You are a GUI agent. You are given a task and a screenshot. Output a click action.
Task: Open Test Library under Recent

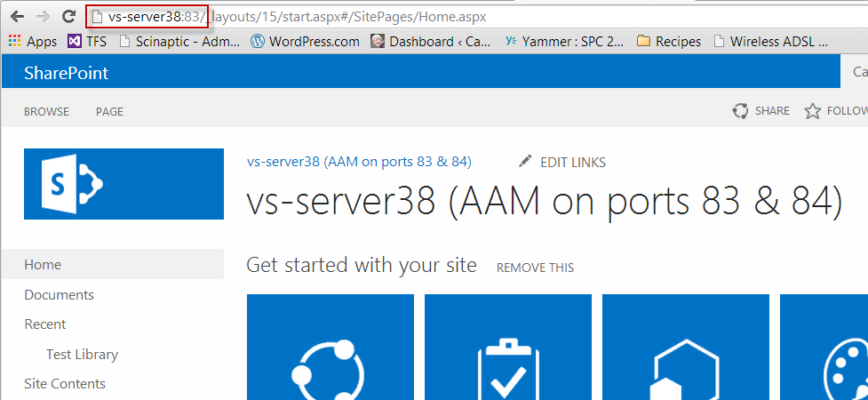pos(82,355)
